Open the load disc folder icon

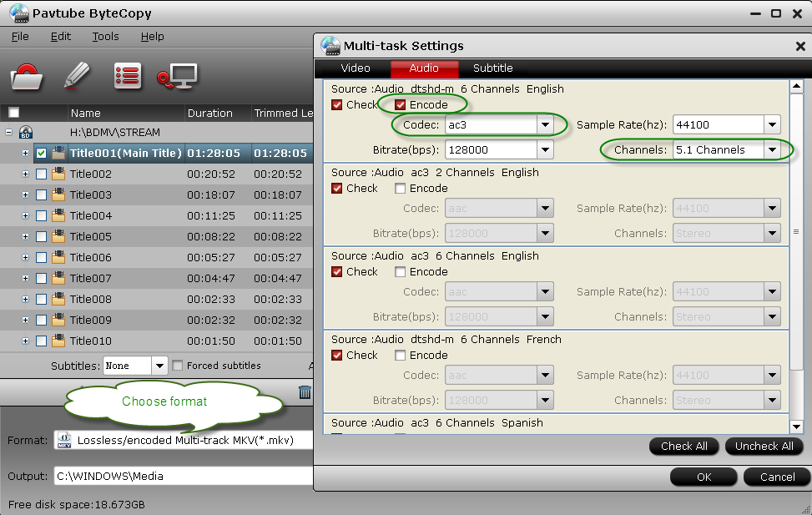[26, 77]
